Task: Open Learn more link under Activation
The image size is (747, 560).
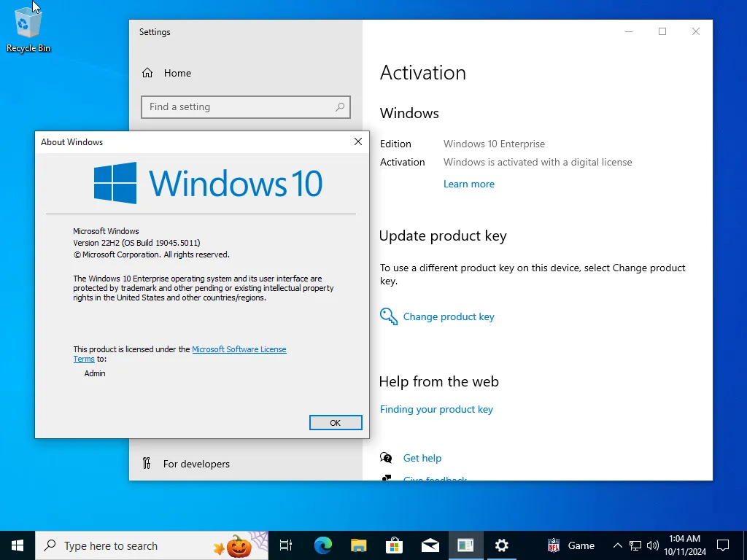Action: (469, 184)
